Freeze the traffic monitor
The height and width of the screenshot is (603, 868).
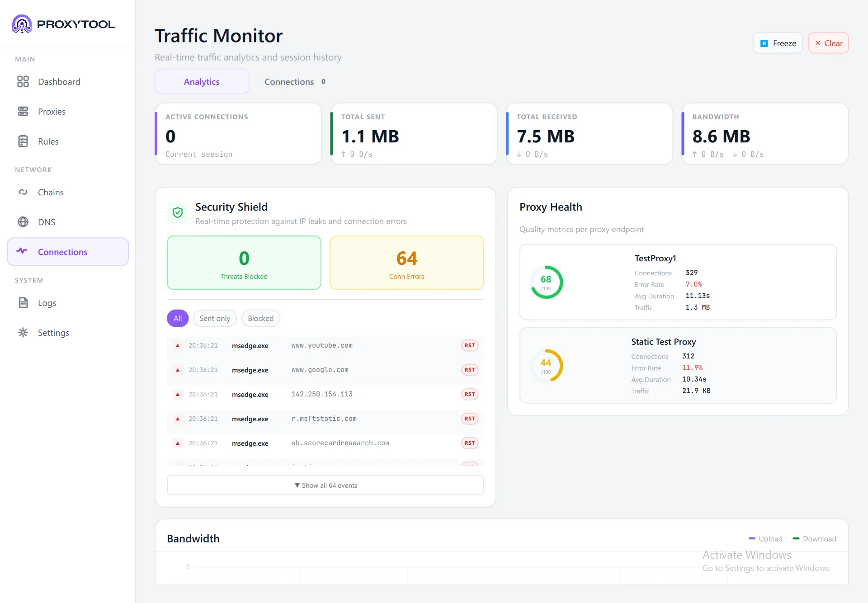point(778,43)
